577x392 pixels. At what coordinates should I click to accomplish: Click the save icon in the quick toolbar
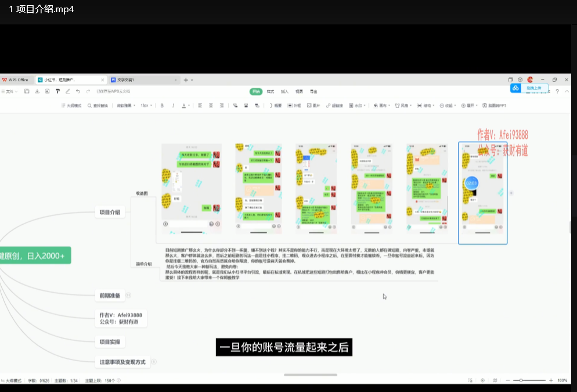[x=27, y=91]
